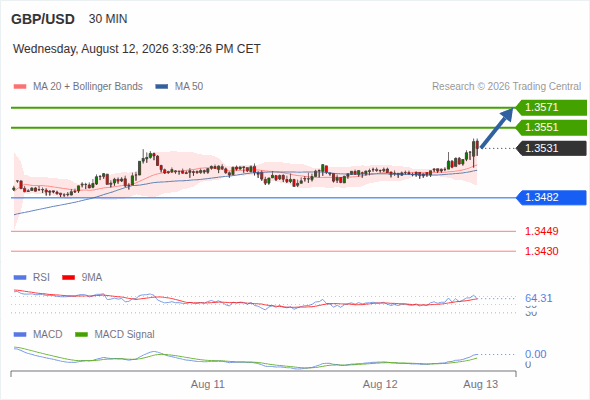Click the RSI blue legend marker
Screen dimensions: 590x400
point(20,278)
